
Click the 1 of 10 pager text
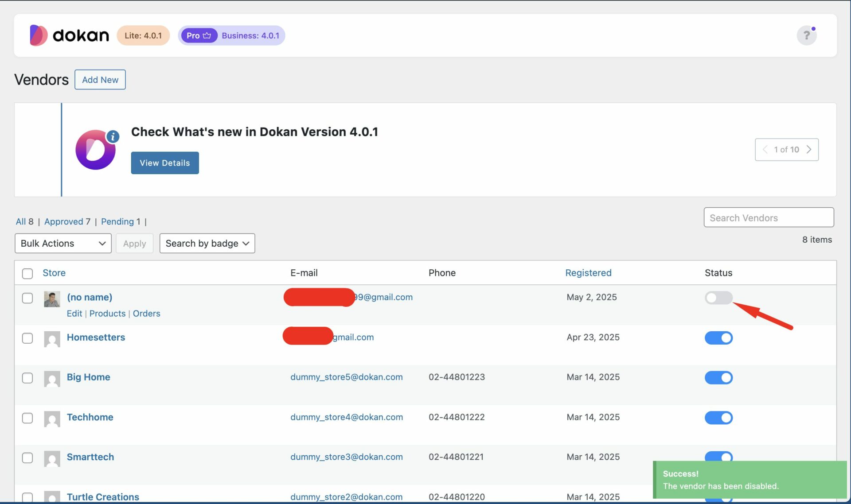coord(786,150)
